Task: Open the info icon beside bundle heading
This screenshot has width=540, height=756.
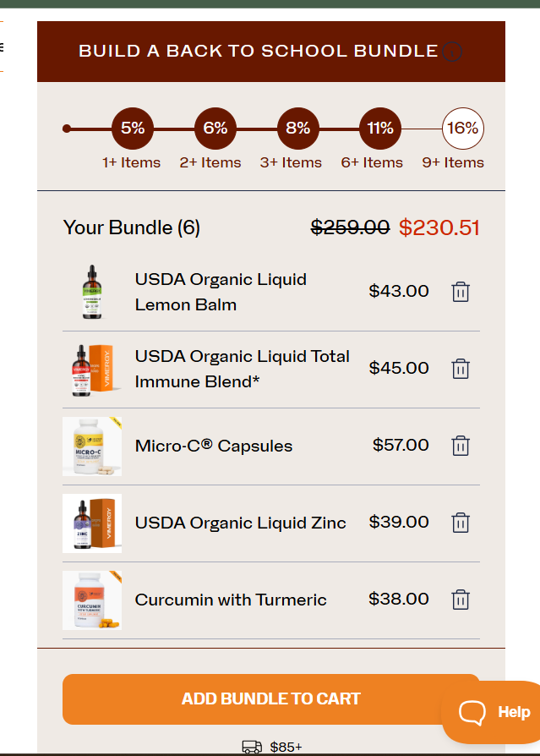Action: pos(452,52)
